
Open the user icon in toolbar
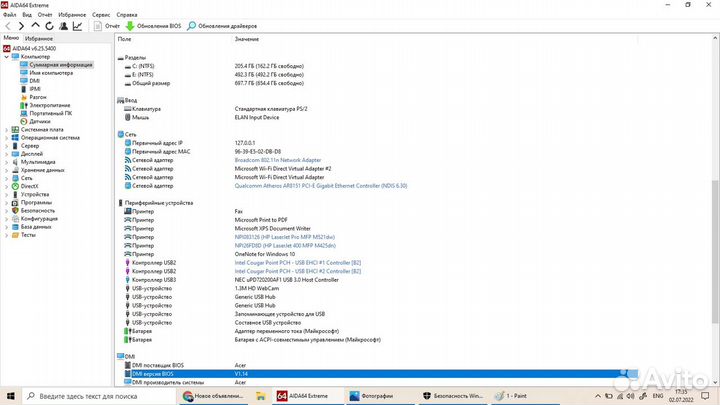63,26
